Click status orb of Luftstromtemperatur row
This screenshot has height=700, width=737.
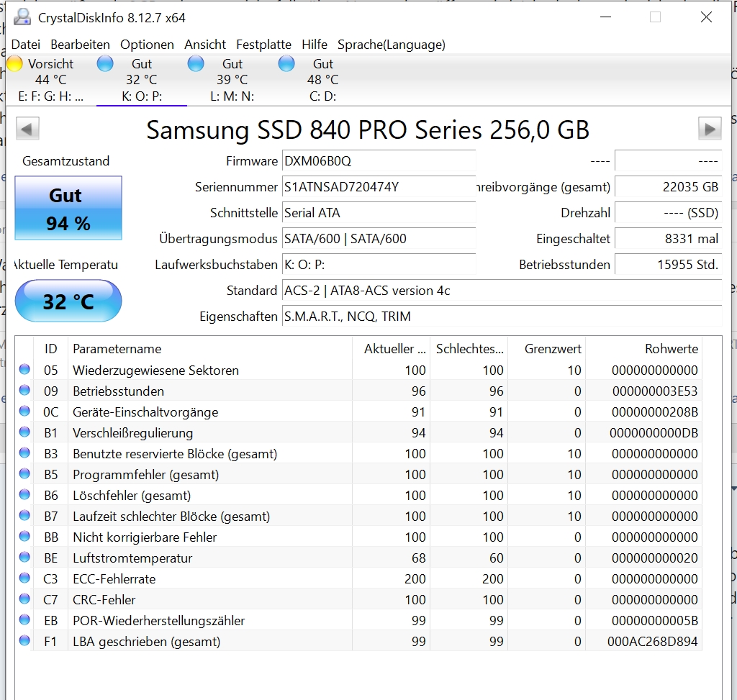pyautogui.click(x=24, y=558)
